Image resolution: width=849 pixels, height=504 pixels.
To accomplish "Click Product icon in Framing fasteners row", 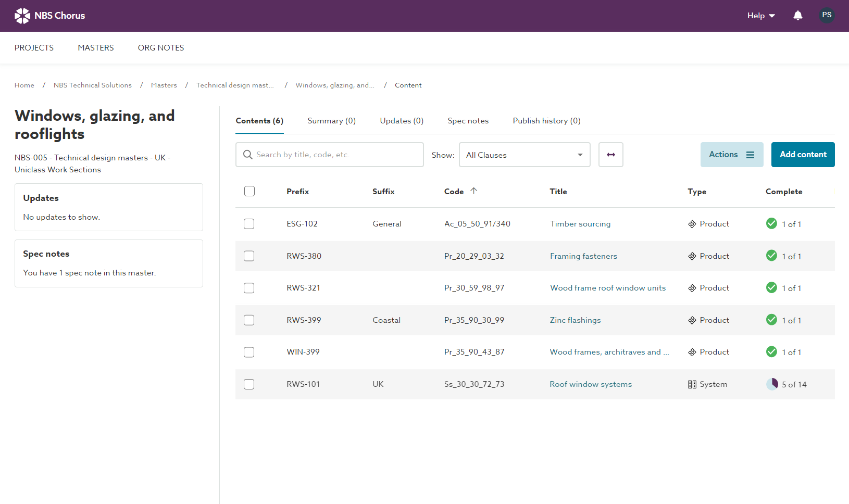I will 692,256.
